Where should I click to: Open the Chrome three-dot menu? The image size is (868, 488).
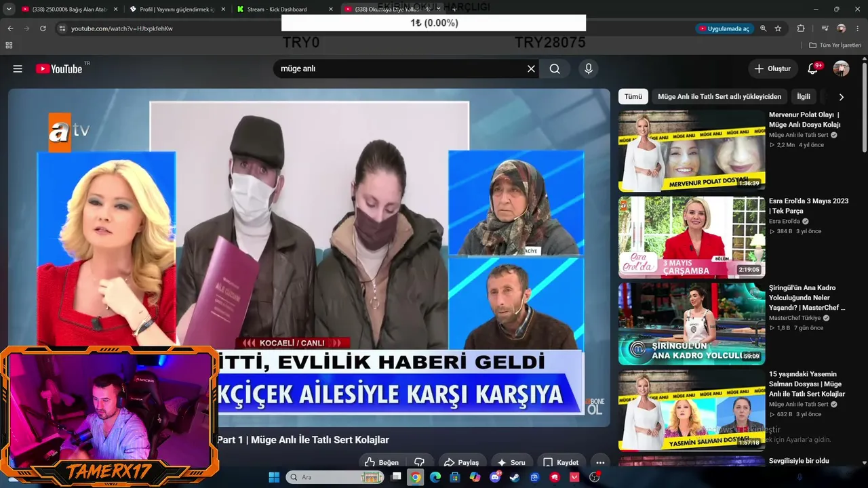pos(857,28)
